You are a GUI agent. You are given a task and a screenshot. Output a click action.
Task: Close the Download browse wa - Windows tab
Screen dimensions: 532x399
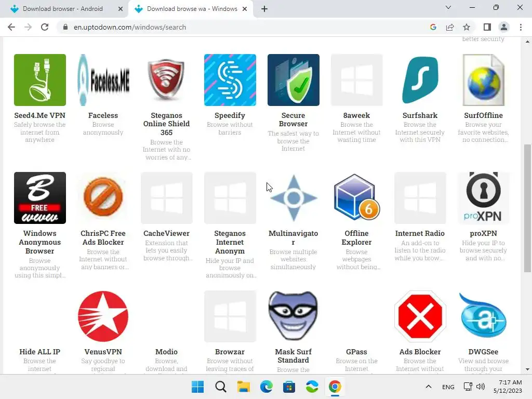(245, 9)
